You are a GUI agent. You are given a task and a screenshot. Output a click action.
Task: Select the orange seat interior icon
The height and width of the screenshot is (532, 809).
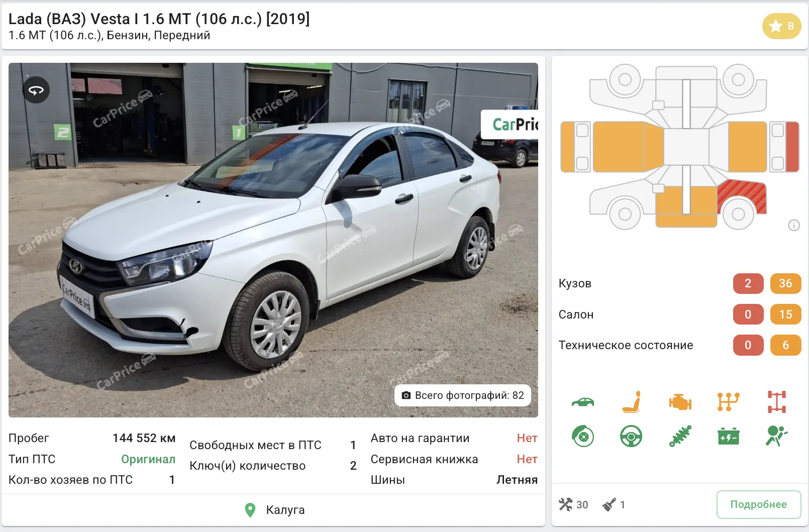coord(632,402)
